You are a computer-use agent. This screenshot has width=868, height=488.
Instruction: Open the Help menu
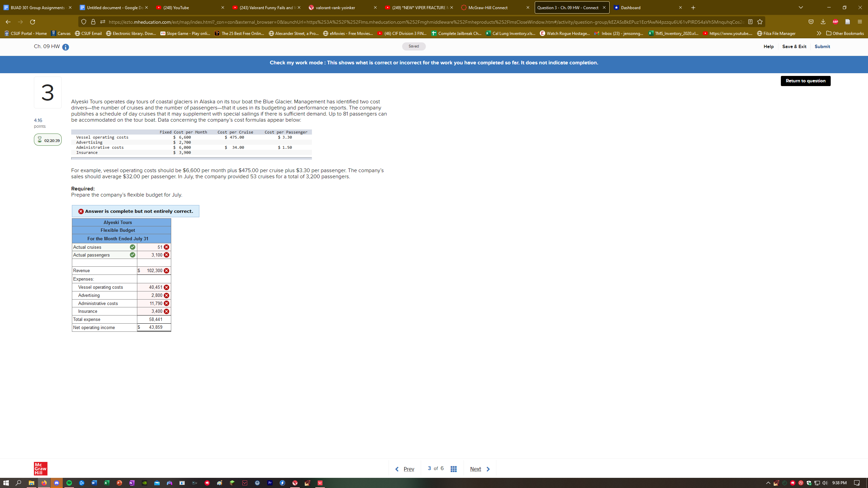[x=768, y=46]
